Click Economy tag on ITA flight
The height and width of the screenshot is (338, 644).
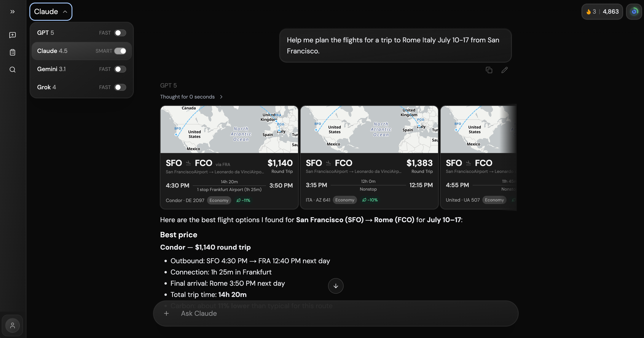point(344,200)
